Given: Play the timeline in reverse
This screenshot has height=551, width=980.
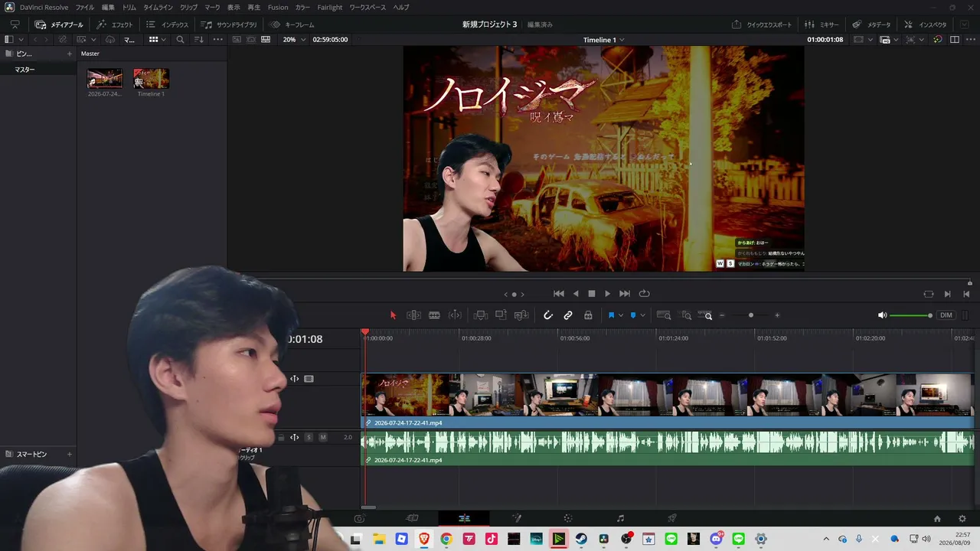Looking at the screenshot, I should [x=576, y=294].
